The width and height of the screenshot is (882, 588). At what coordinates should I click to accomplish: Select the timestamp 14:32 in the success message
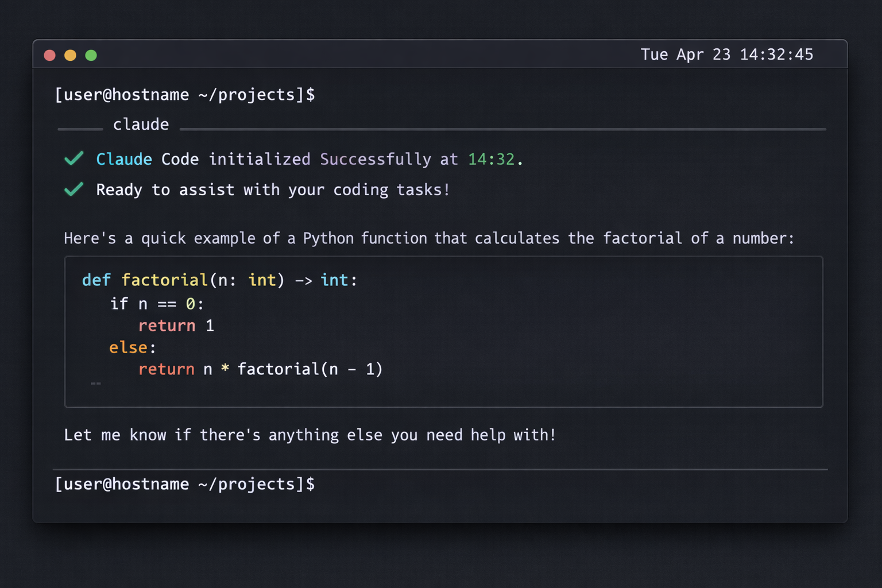pyautogui.click(x=492, y=159)
